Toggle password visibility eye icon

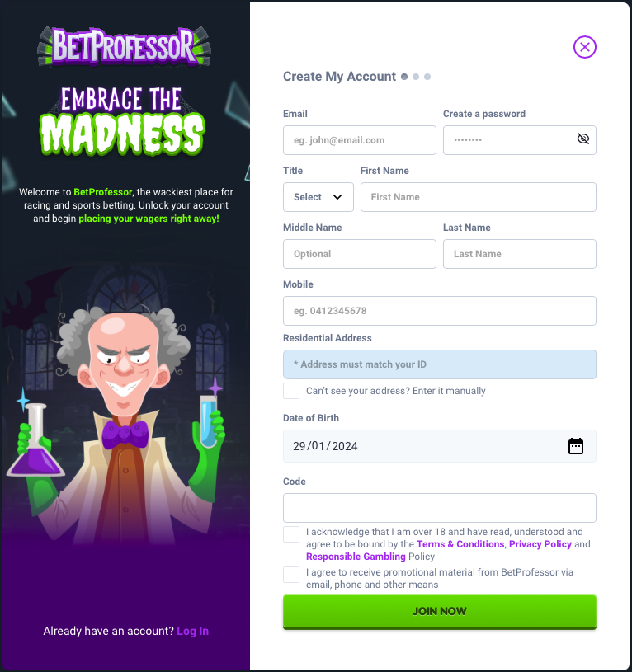[x=583, y=139]
